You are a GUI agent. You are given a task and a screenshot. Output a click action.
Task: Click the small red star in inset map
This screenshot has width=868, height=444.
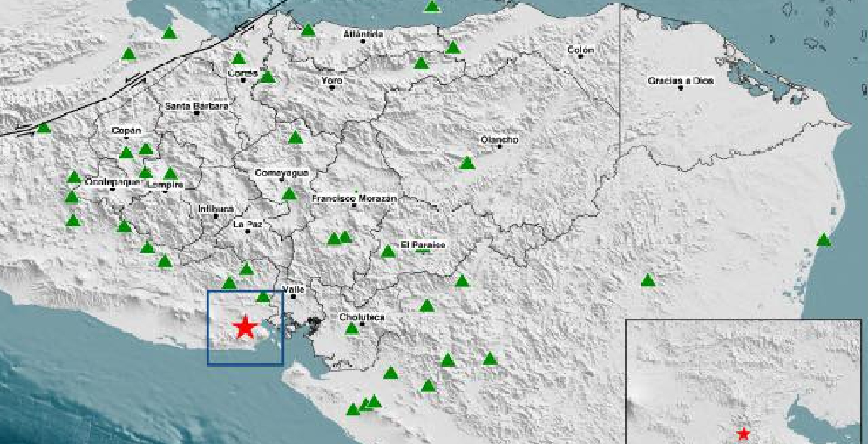point(743,434)
